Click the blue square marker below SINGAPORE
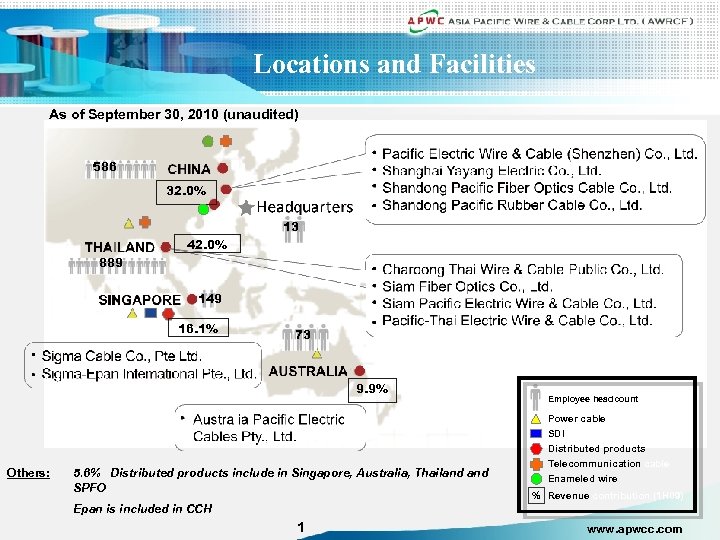The height and width of the screenshot is (540, 720). (151, 313)
